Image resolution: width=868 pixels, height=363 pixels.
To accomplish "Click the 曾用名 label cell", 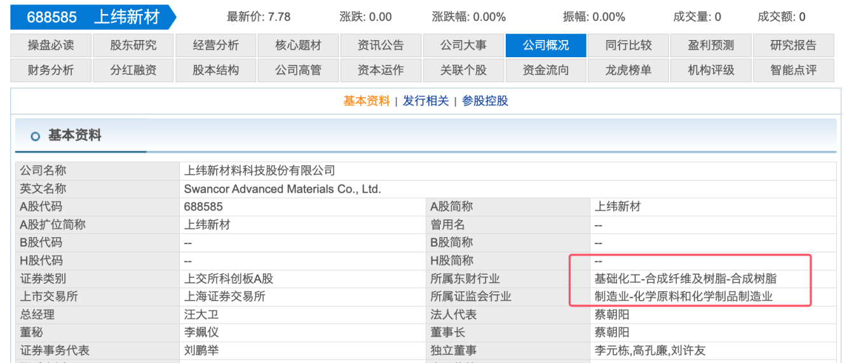I will coord(508,224).
